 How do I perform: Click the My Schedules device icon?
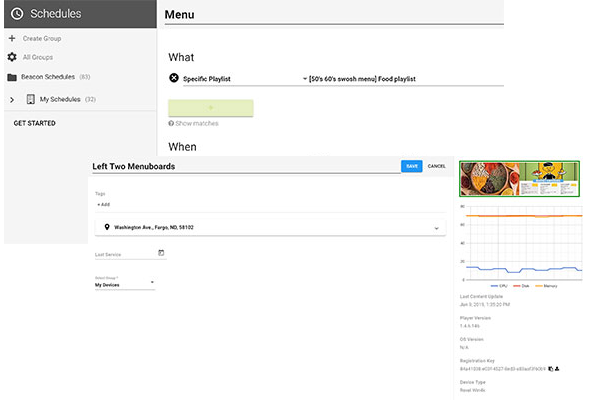[31, 99]
